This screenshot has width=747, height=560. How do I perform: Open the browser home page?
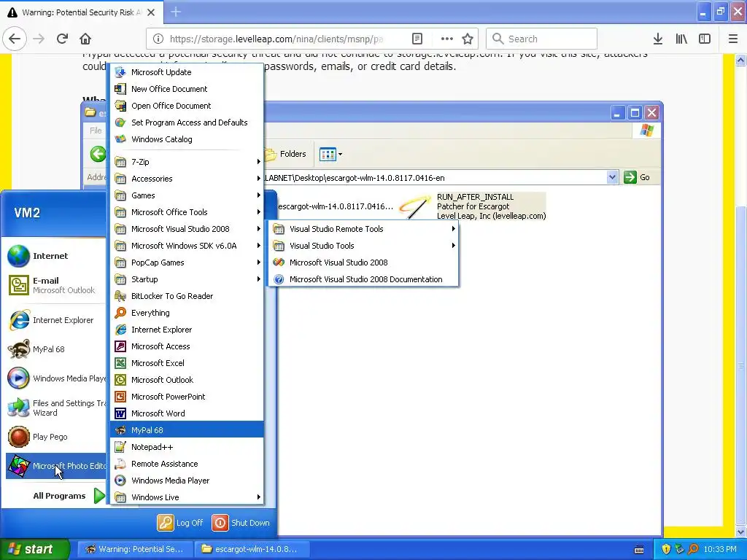[x=85, y=39]
